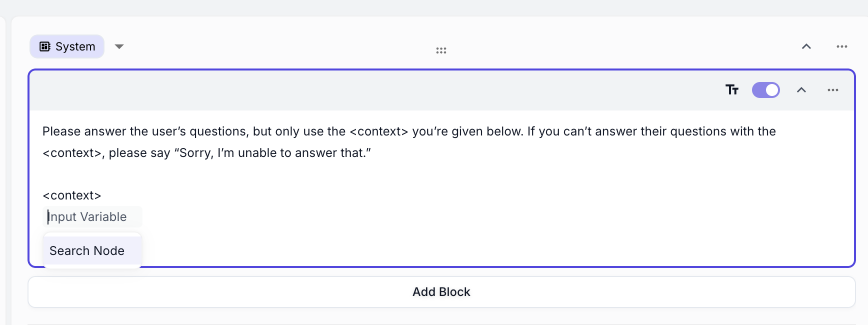Click the words "you're given below" in the prompt

[467, 131]
